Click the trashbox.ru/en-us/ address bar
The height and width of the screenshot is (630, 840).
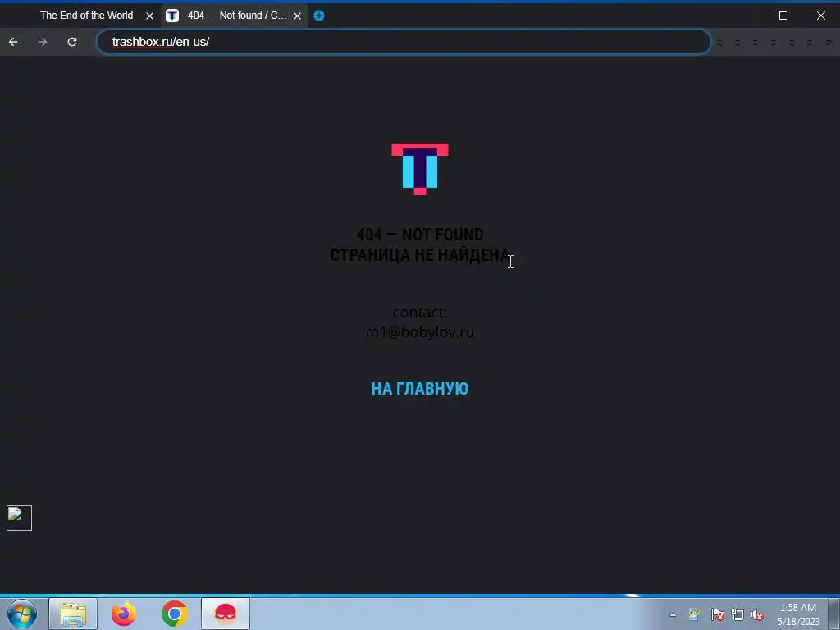click(404, 42)
